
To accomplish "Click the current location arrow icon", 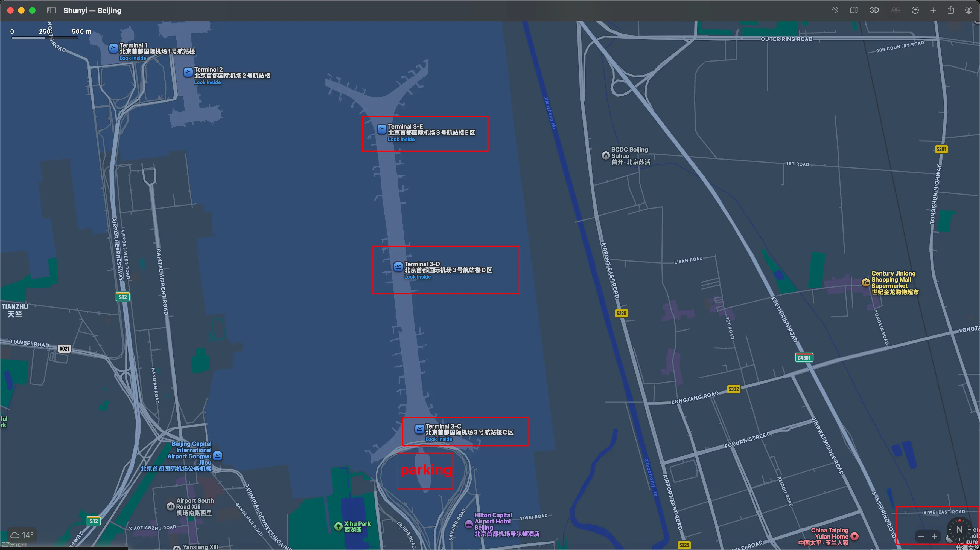I will (x=835, y=10).
